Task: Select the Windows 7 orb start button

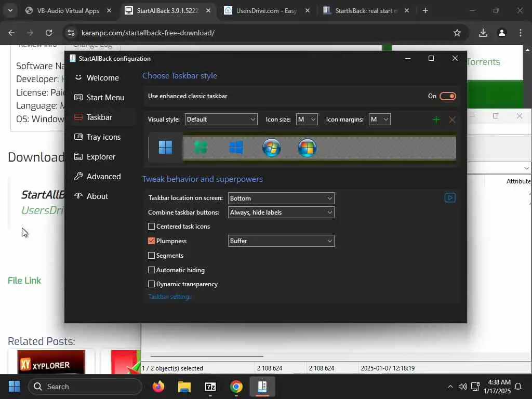Action: 271,148
